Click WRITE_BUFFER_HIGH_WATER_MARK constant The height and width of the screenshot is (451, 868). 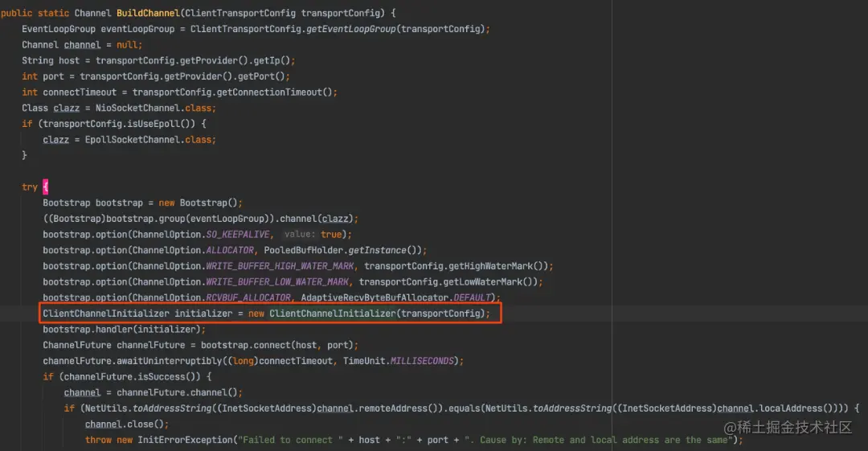click(280, 266)
